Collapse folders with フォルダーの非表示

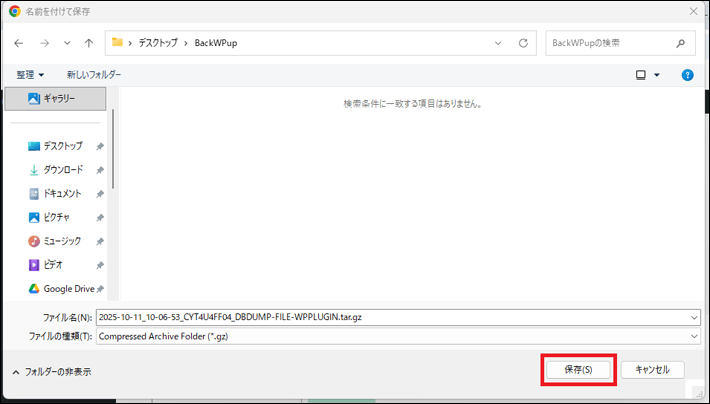[x=52, y=371]
